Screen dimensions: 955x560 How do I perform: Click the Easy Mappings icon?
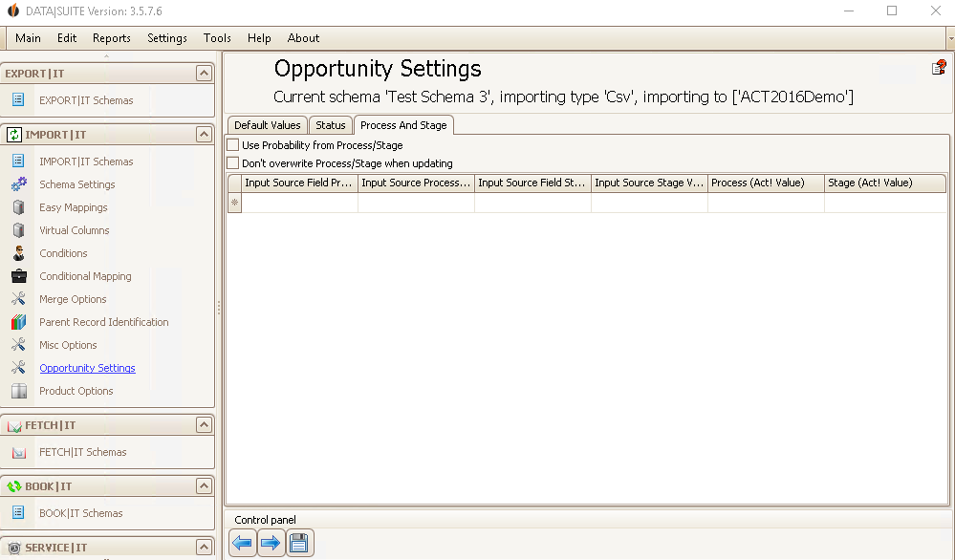tap(19, 207)
